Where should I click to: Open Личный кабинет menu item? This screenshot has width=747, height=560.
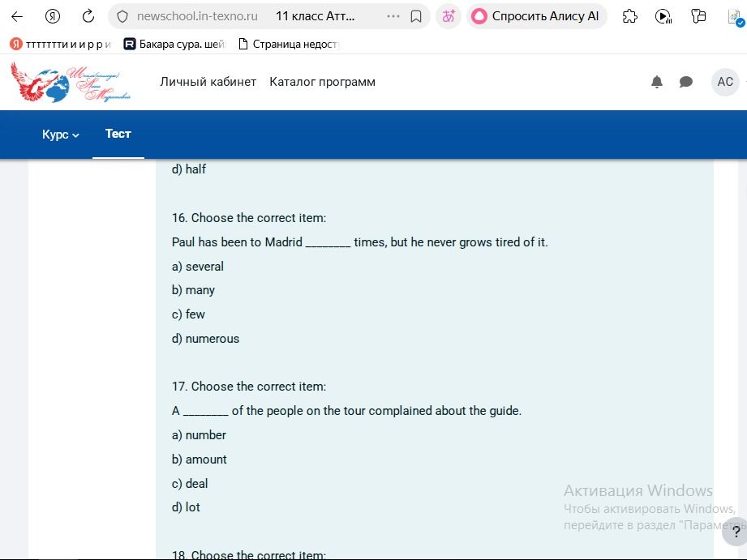(x=208, y=82)
